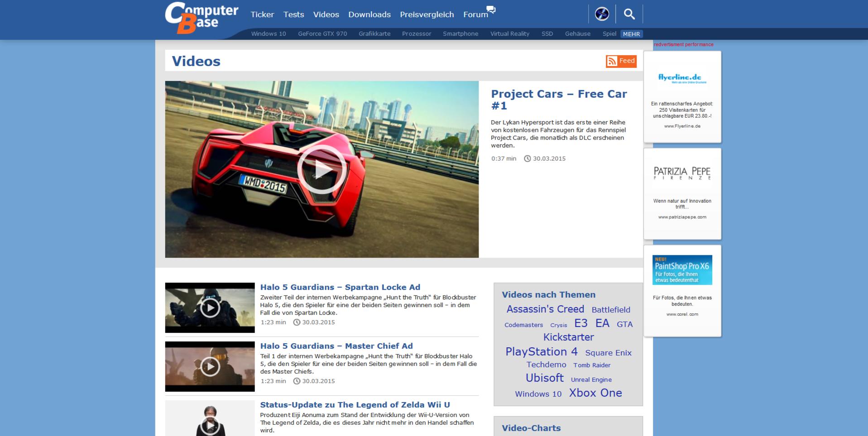868x436 pixels.
Task: Open the search magnifier icon
Action: 629,14
